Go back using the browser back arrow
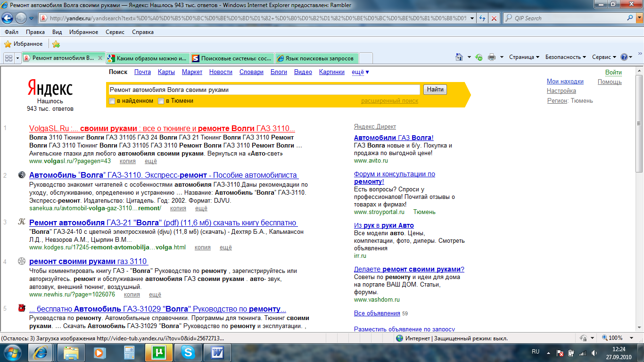This screenshot has height=362, width=644. coord(8,18)
